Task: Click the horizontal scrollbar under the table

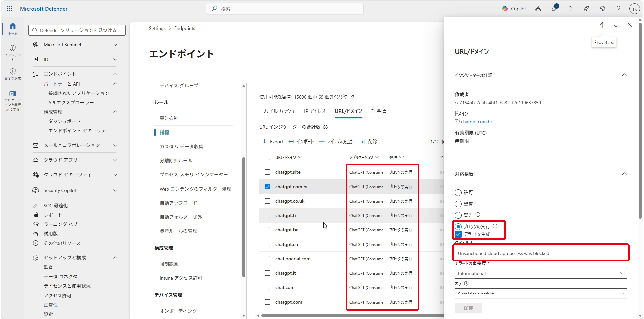Action: 352,315
